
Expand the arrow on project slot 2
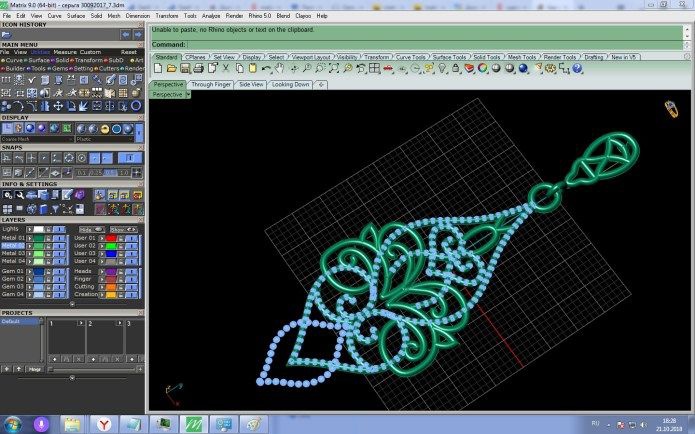[x=119, y=324]
